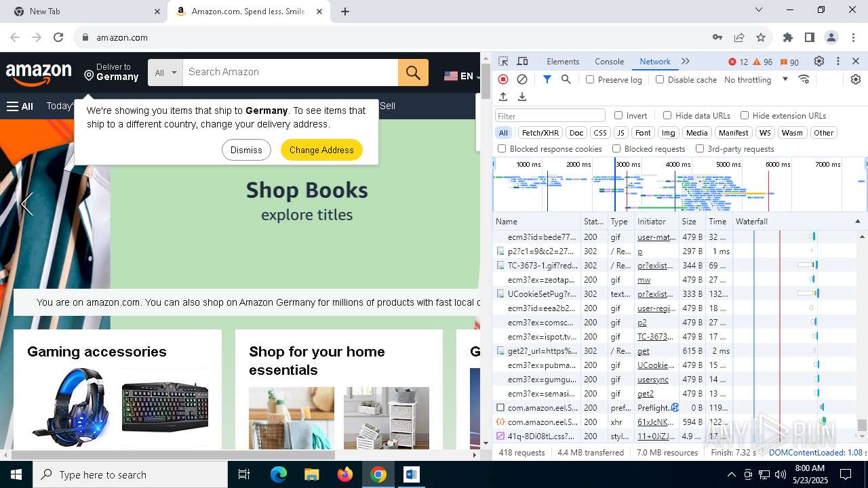
Task: Open the network search magnifier
Action: coord(566,79)
